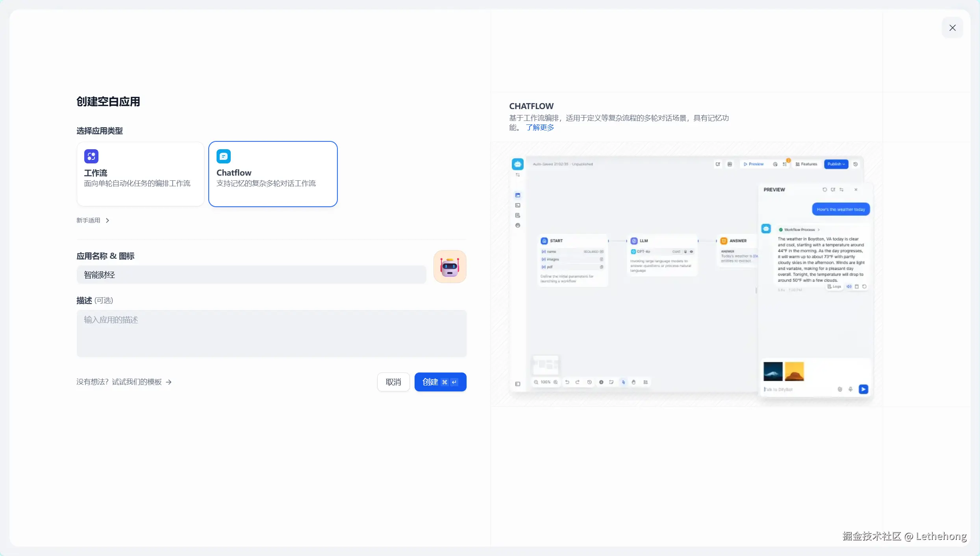Click the LLM node icon in preview

pos(634,241)
